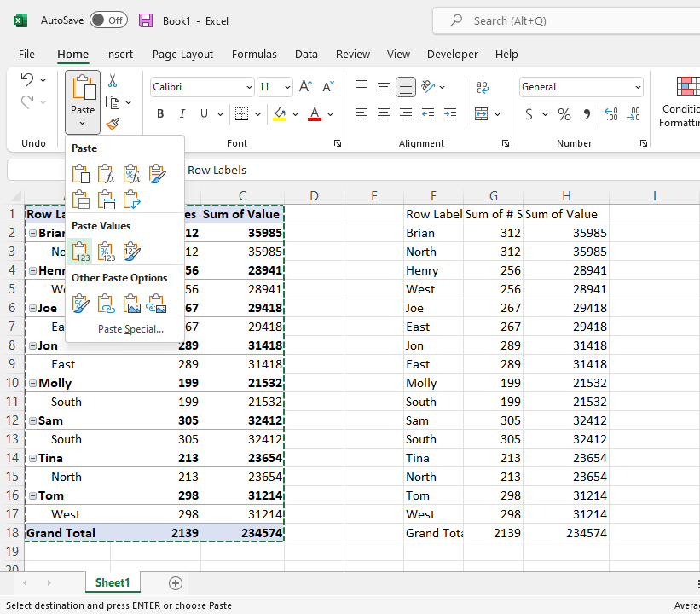Turn on the AutoSave switch
700x614 pixels.
108,20
